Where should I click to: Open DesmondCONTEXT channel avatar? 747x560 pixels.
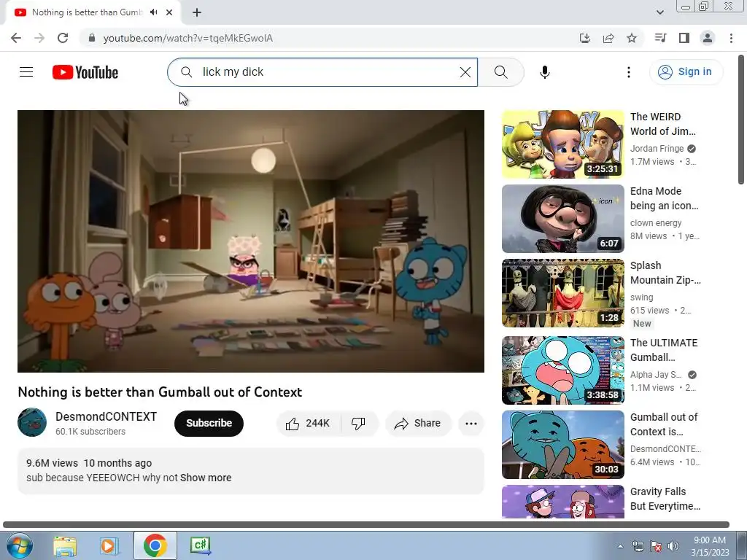point(32,422)
